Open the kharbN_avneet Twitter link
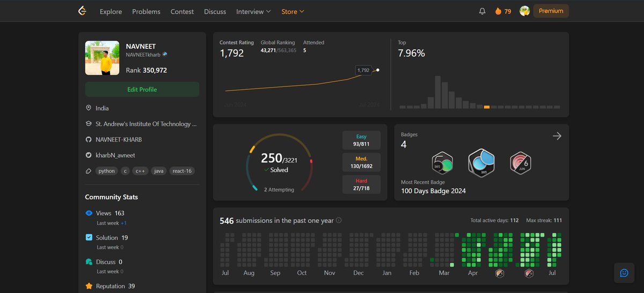The height and width of the screenshot is (293, 644). click(x=115, y=155)
